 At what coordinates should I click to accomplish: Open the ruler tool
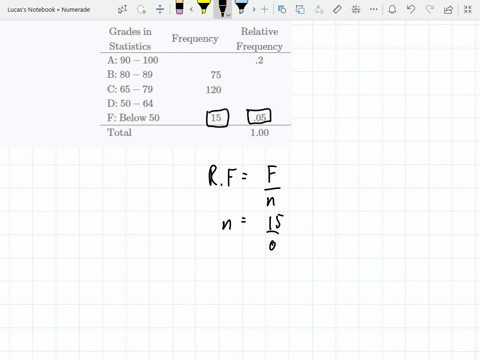click(x=337, y=9)
